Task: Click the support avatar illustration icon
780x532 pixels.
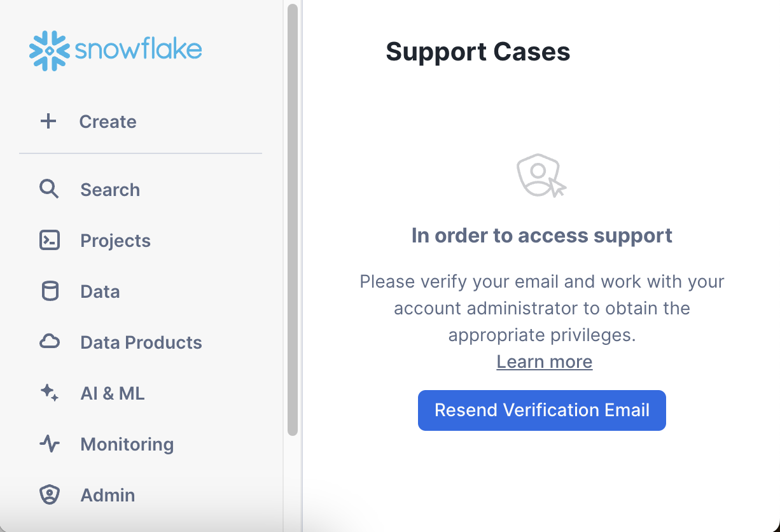Action: (x=541, y=175)
